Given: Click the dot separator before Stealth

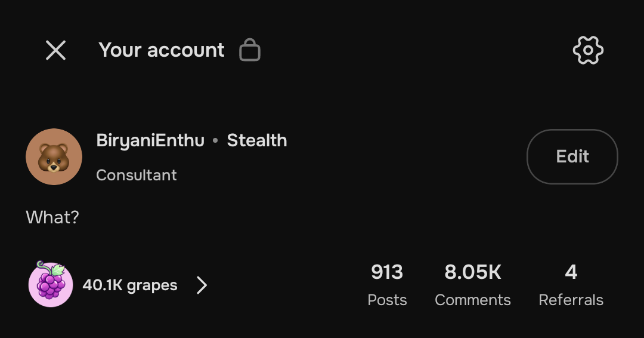Looking at the screenshot, I should [x=215, y=142].
